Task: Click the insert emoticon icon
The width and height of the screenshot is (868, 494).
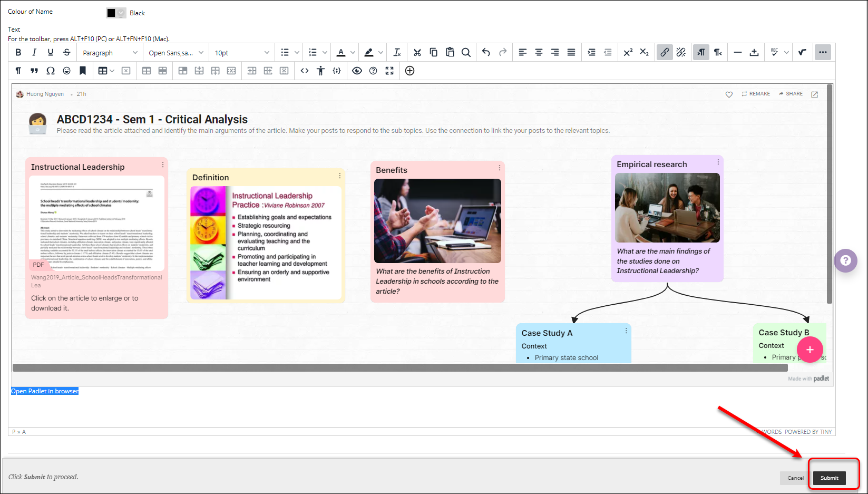Action: 66,70
